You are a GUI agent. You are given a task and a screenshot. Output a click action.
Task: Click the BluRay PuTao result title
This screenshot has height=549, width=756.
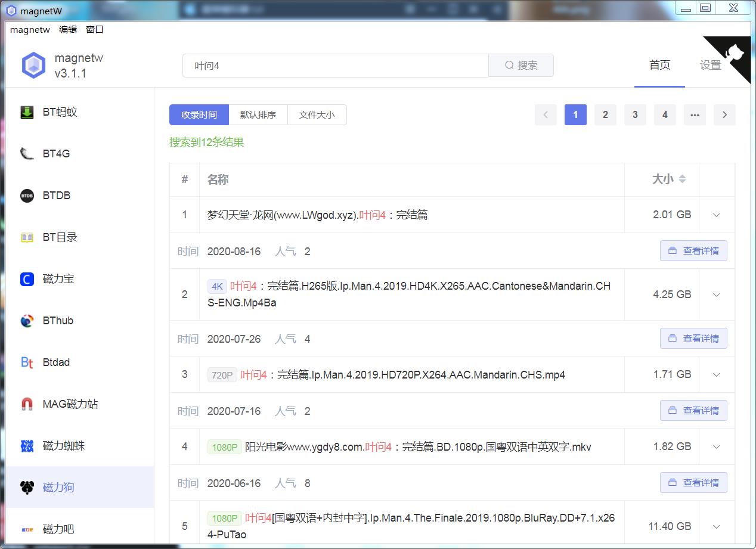point(411,526)
